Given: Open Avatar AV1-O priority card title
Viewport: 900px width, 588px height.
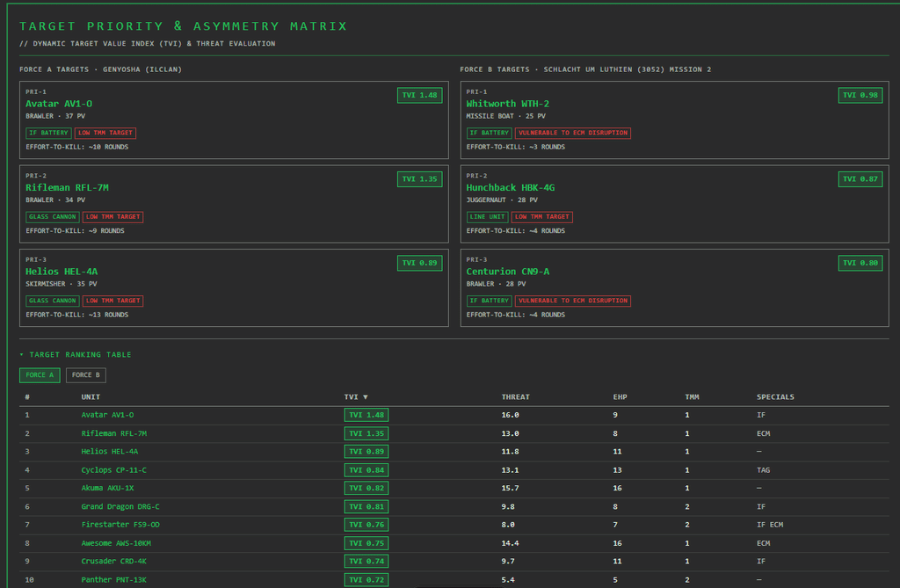Looking at the screenshot, I should click(x=59, y=104).
